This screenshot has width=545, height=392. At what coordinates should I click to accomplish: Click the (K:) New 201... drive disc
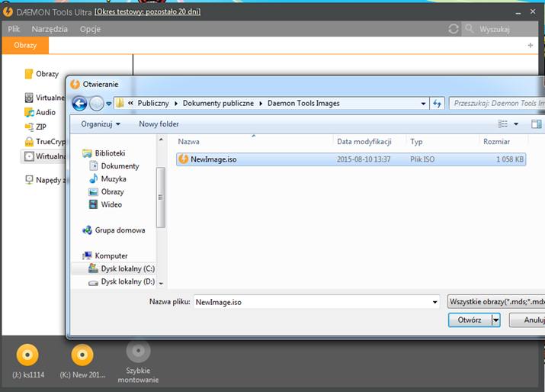coord(82,355)
